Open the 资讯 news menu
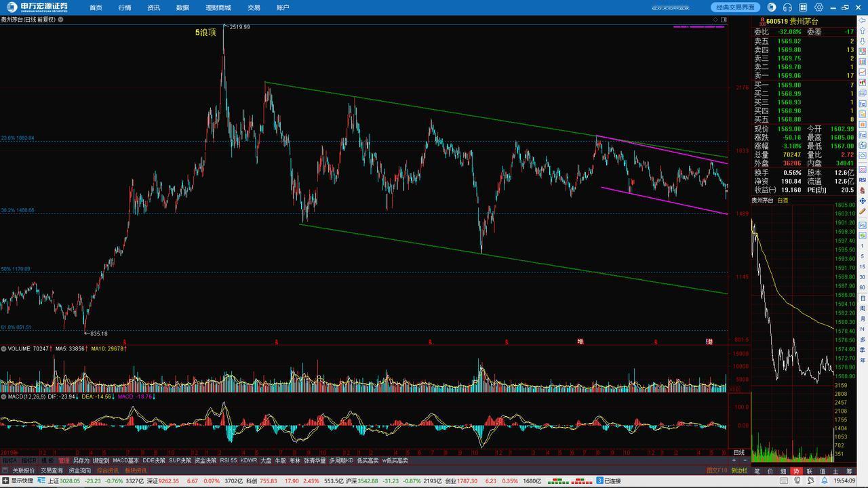 (154, 7)
